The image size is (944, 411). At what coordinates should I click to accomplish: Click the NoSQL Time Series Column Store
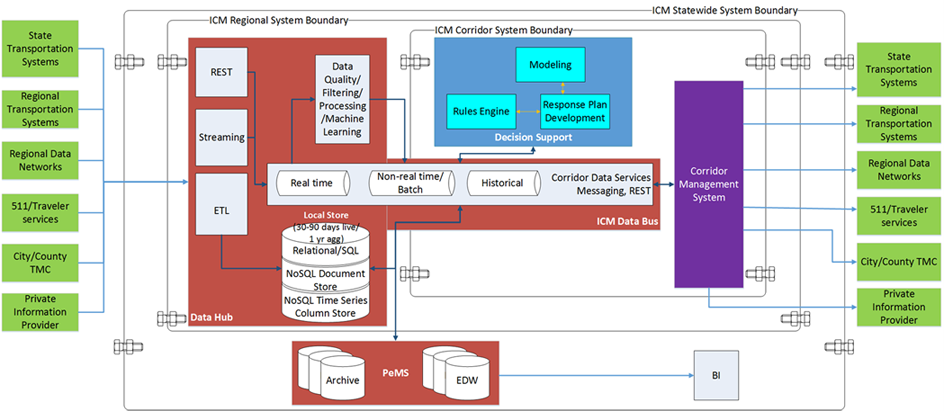[325, 306]
